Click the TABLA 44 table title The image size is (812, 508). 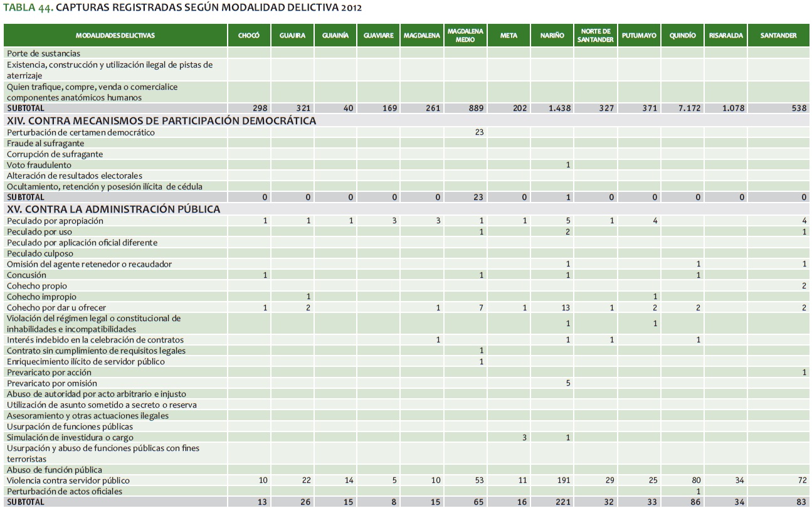pos(182,8)
